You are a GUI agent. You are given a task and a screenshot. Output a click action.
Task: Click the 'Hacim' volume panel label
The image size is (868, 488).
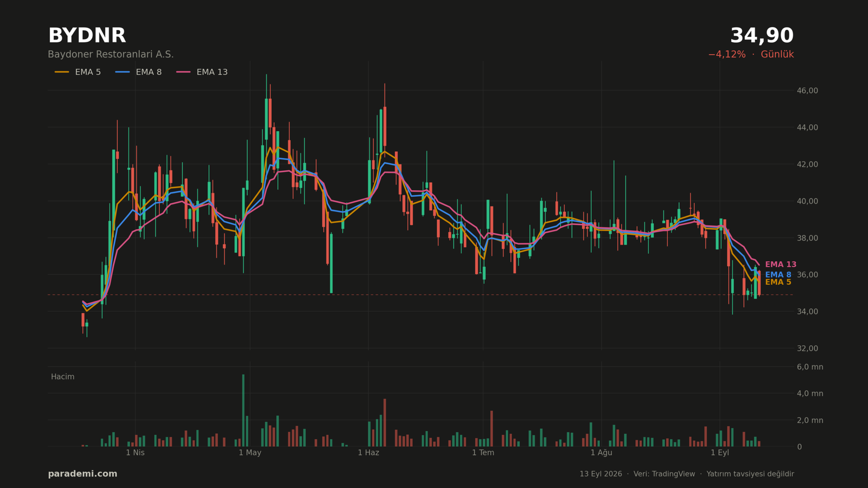pos(62,377)
